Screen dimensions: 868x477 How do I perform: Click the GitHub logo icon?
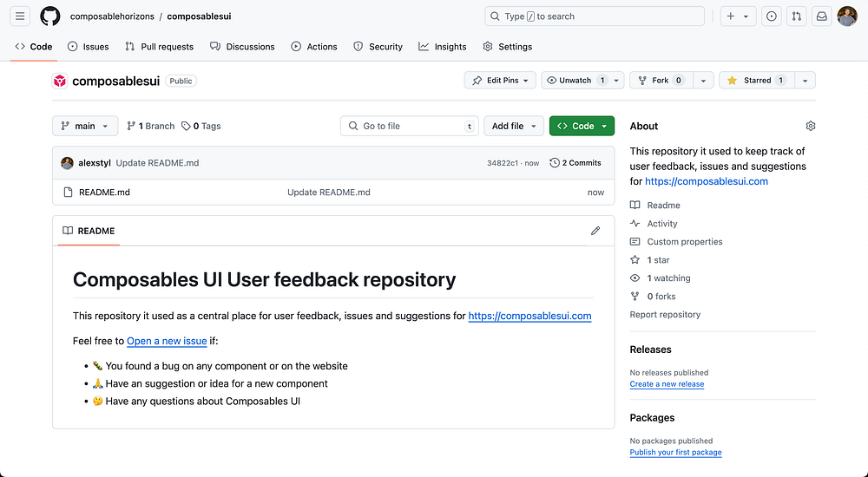50,16
